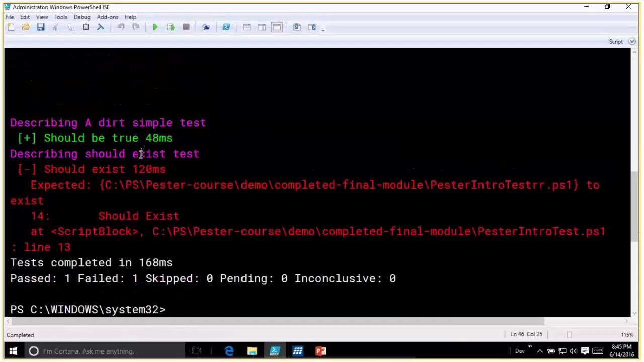The height and width of the screenshot is (362, 644).
Task: Click at the PS C:\WINDOWS\system32> prompt
Action: tap(88, 309)
